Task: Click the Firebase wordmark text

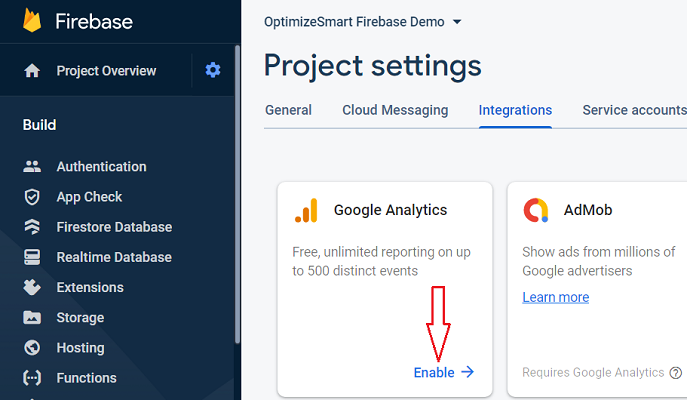Action: (x=94, y=21)
